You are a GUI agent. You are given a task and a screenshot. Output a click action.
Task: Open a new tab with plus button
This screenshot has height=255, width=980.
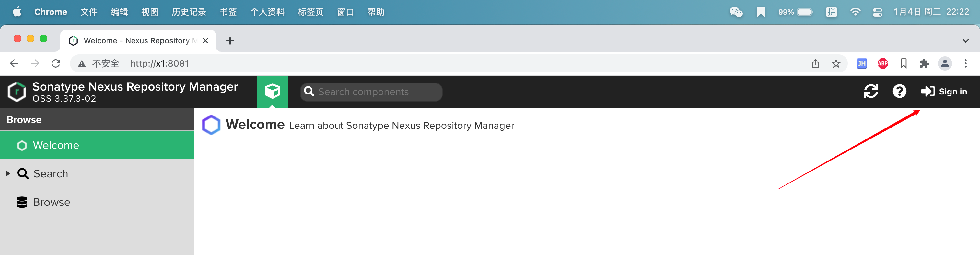(x=230, y=41)
